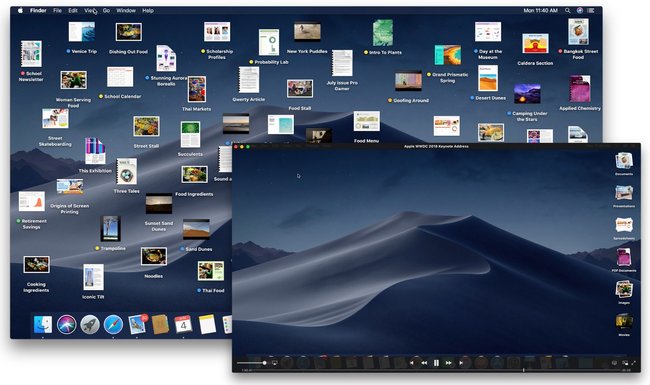Select the Thai Markets desktop file

pos(196,94)
